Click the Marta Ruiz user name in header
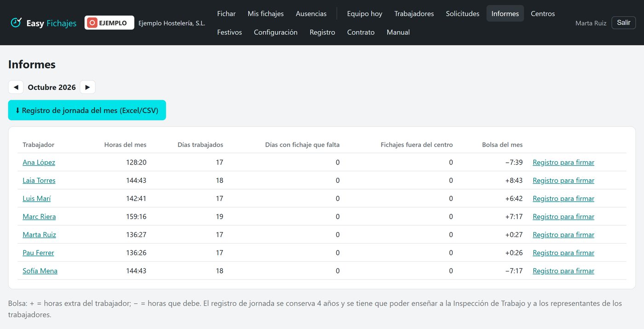The image size is (644, 329). pyautogui.click(x=591, y=23)
